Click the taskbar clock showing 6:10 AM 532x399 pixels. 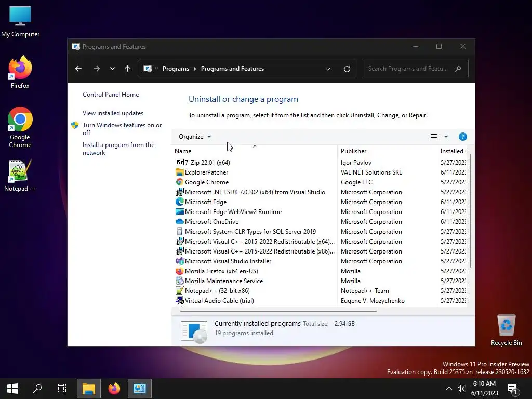[484, 389]
